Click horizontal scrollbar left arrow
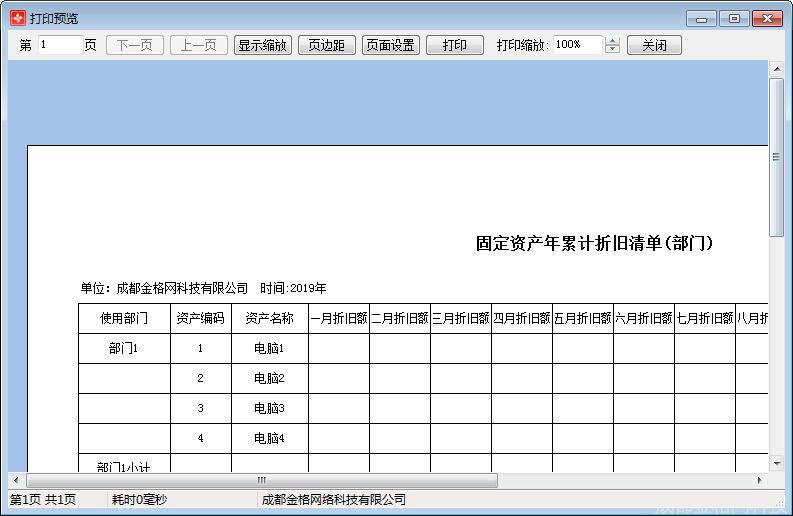The height and width of the screenshot is (516, 793). click(16, 480)
